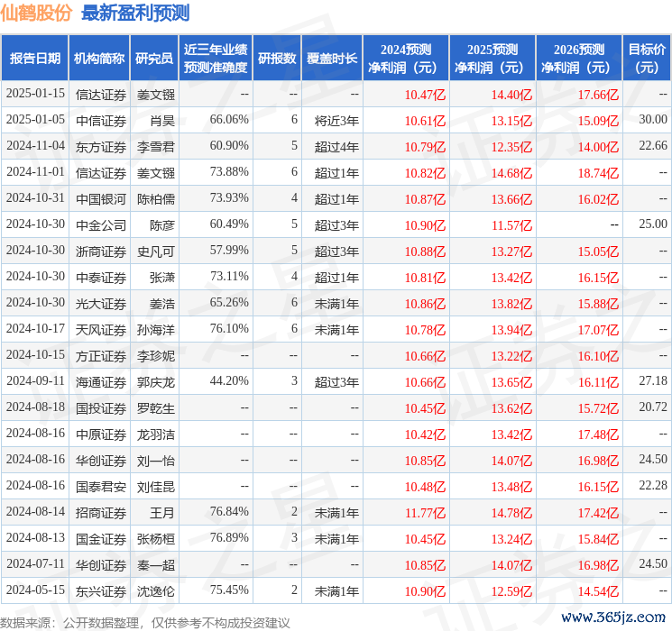
Task: Click analyst name 张杨桓
Action: pos(155,539)
